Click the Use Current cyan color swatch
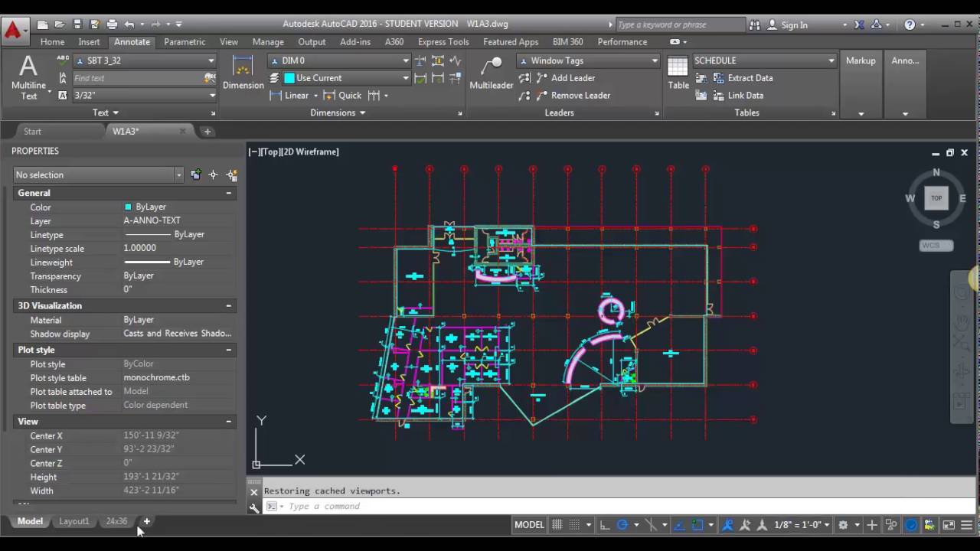The image size is (980, 551). 289,78
